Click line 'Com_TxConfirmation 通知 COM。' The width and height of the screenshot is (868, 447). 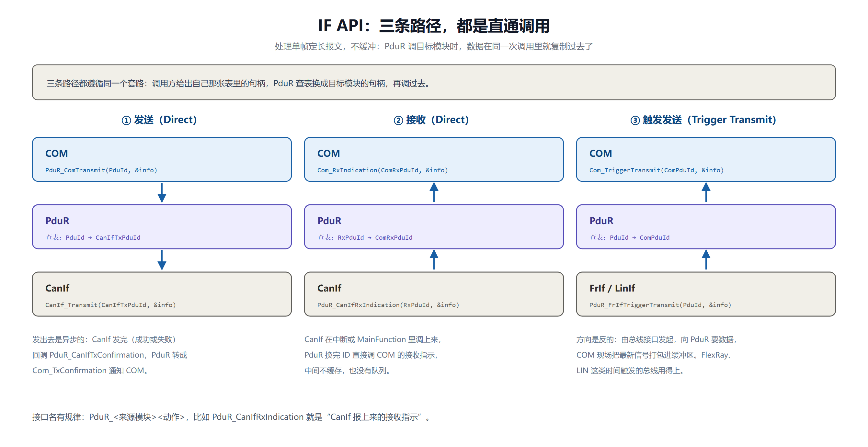pos(90,371)
